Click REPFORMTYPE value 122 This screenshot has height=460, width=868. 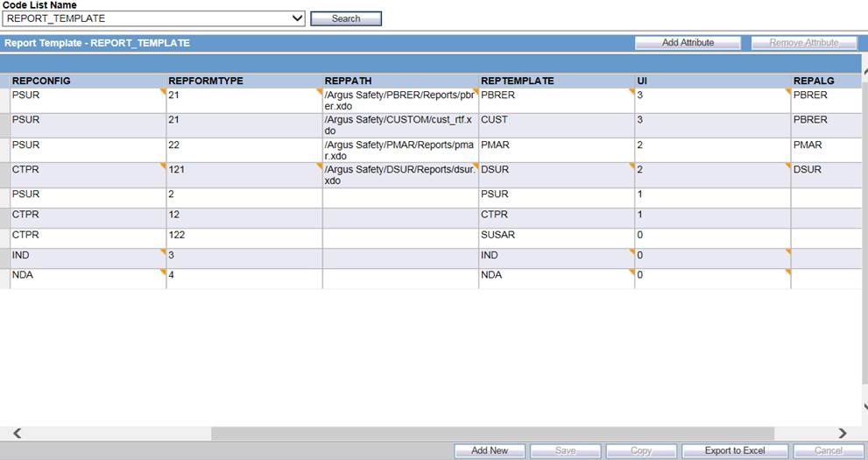click(244, 238)
